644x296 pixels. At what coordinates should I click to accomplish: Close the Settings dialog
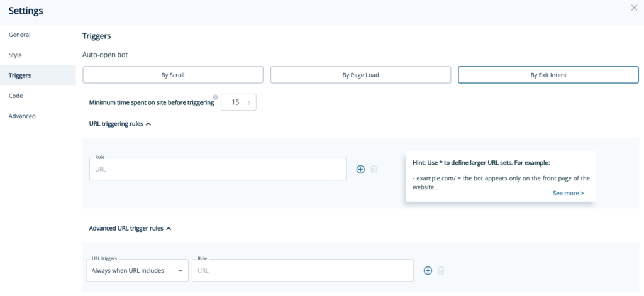point(634,8)
